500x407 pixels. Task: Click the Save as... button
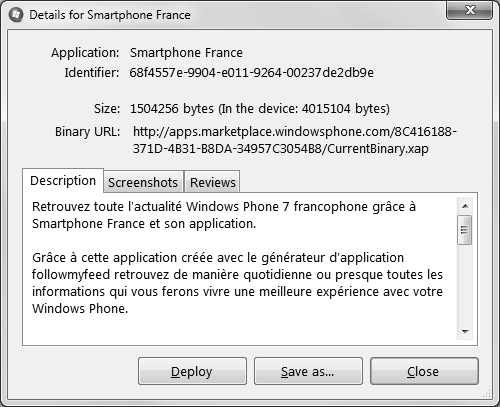308,371
